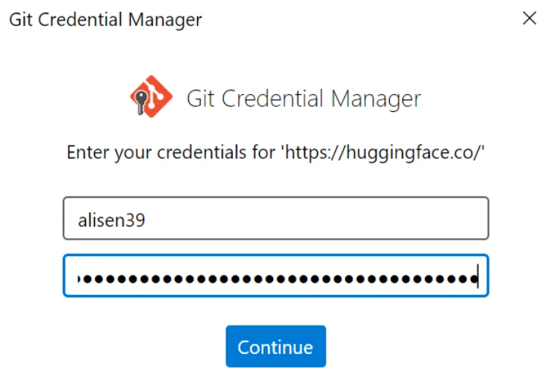Image resolution: width=551 pixels, height=392 pixels.
Task: Close the Git Credential Manager dialog
Action: [x=529, y=19]
